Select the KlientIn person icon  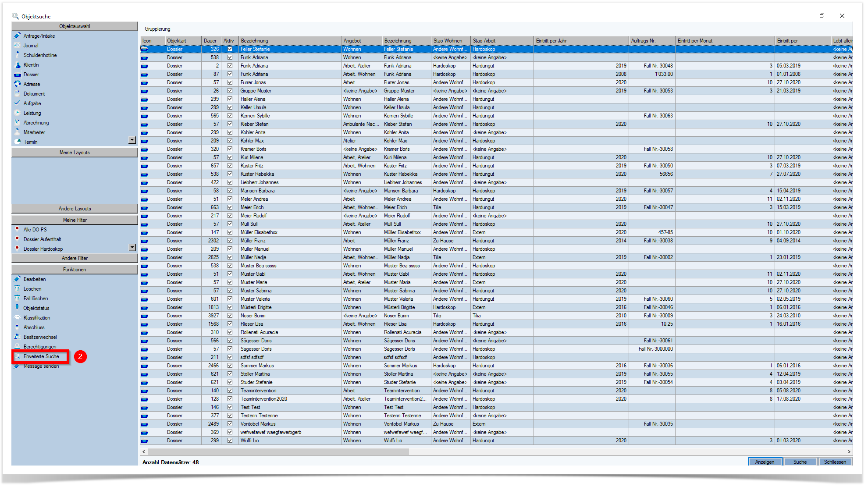click(17, 65)
